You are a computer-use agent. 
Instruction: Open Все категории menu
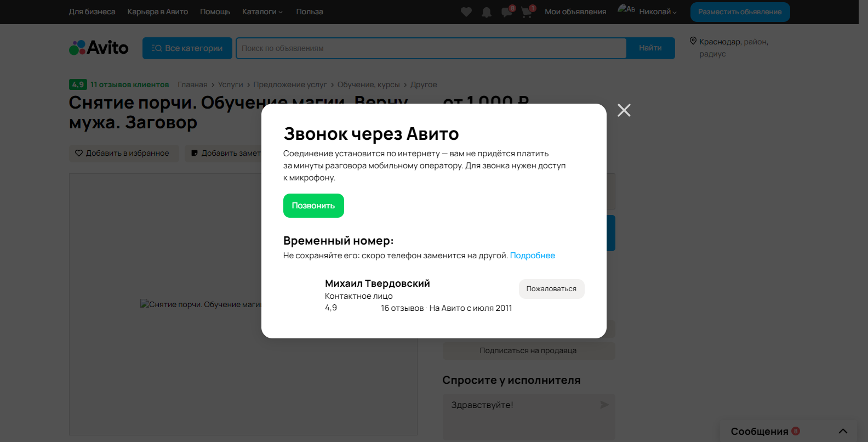pyautogui.click(x=187, y=48)
